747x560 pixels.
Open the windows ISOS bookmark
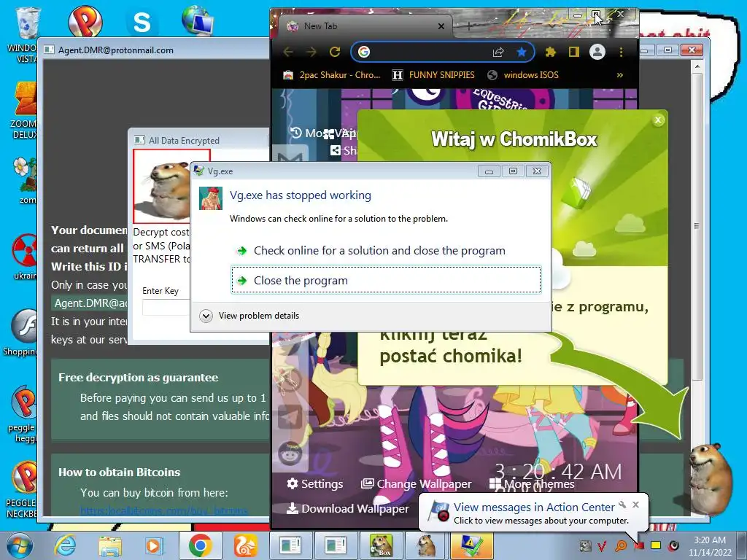[523, 75]
